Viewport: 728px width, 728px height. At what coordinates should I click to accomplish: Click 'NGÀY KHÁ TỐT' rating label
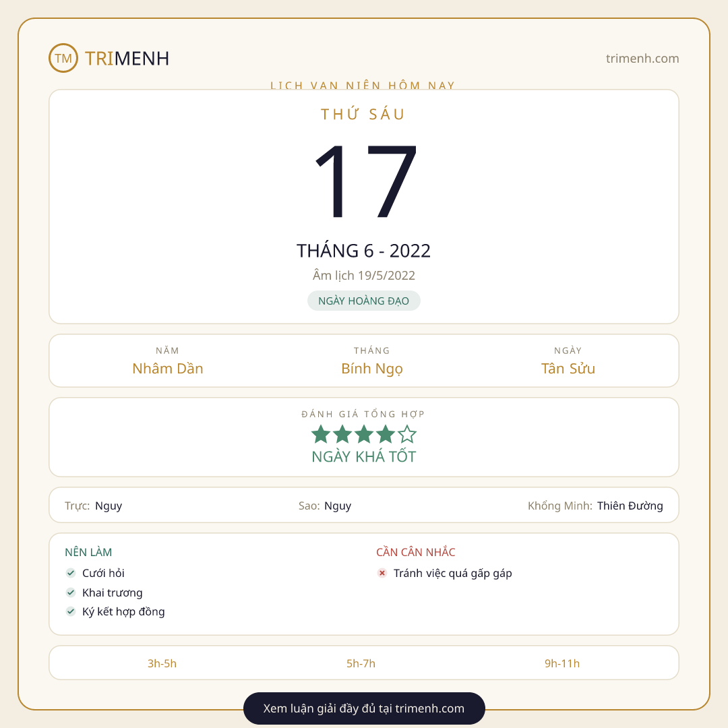click(x=363, y=457)
